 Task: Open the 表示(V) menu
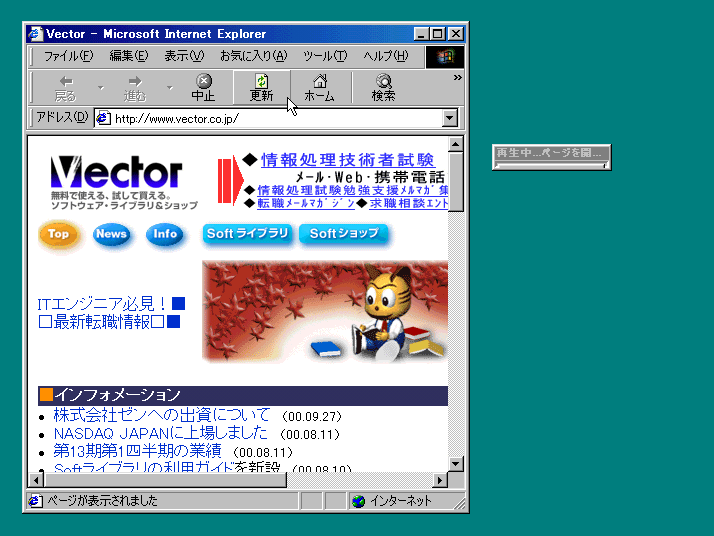click(184, 56)
